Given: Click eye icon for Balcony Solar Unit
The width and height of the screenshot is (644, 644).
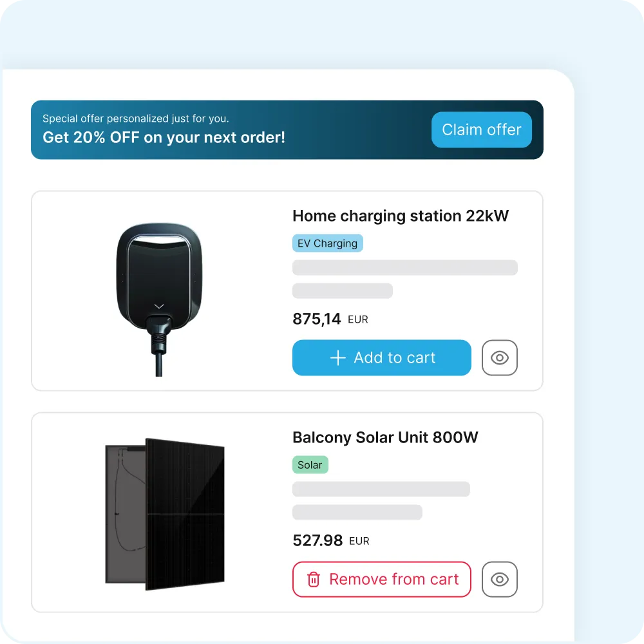Looking at the screenshot, I should 499,580.
